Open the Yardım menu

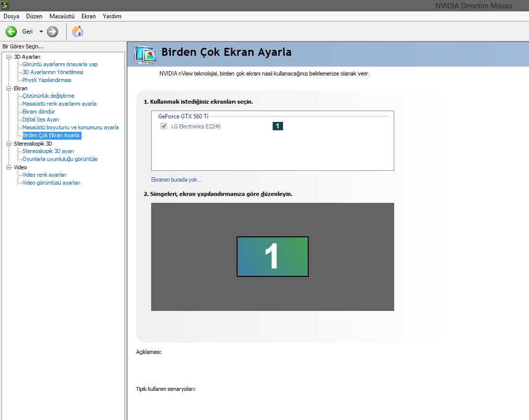112,16
